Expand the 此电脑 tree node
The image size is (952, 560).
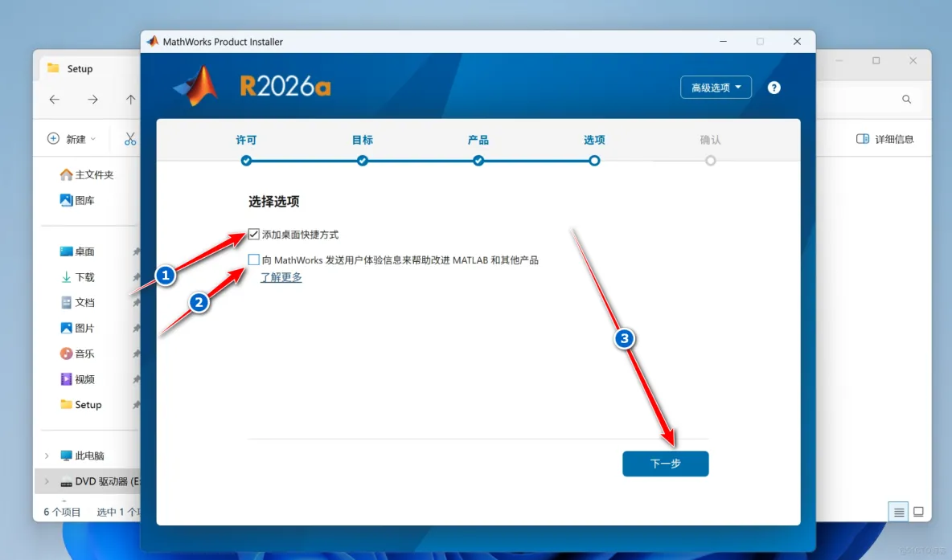click(x=47, y=456)
